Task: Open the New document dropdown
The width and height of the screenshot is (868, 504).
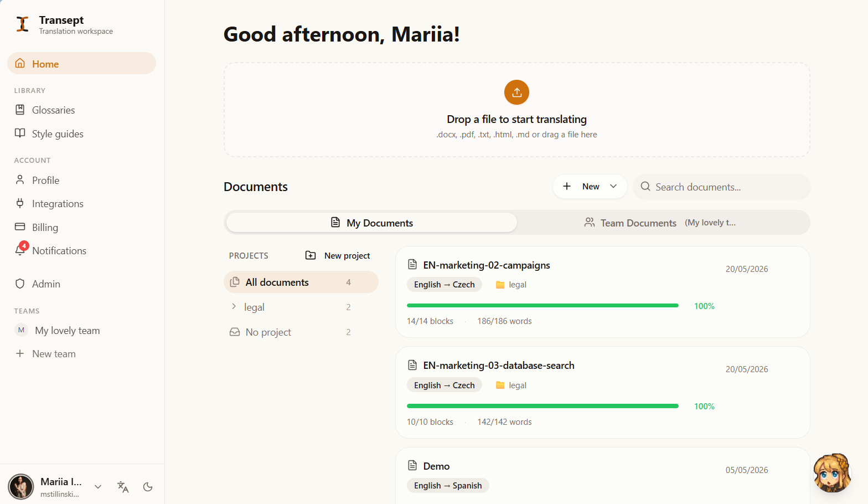Action: (590, 187)
